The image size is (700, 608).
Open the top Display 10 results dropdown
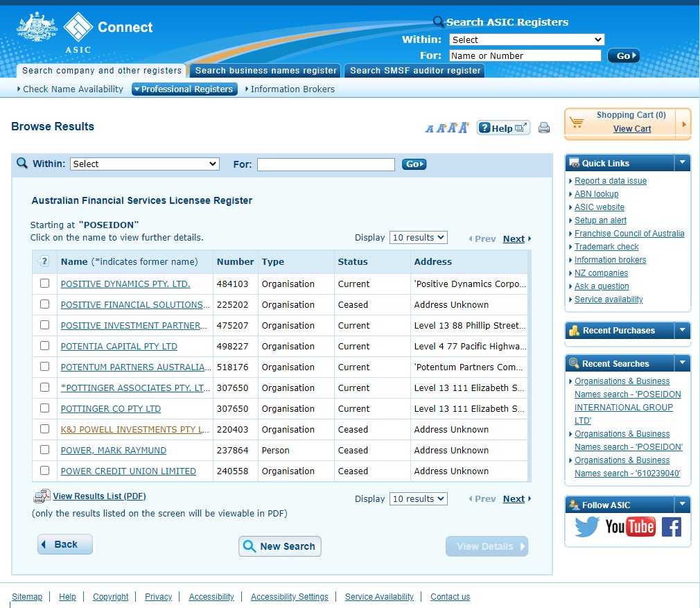[x=419, y=238]
